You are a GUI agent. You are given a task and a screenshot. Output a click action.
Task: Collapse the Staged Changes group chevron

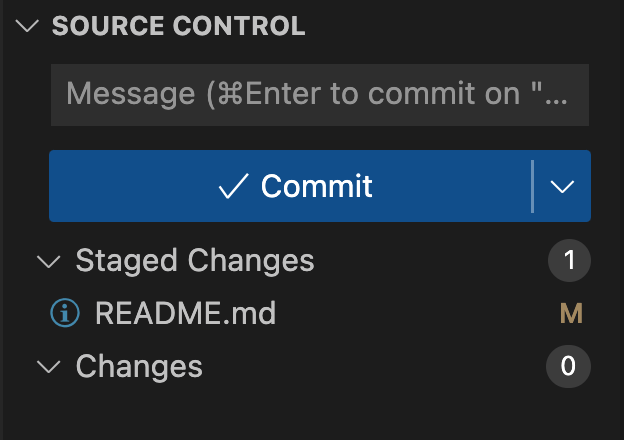[47, 262]
